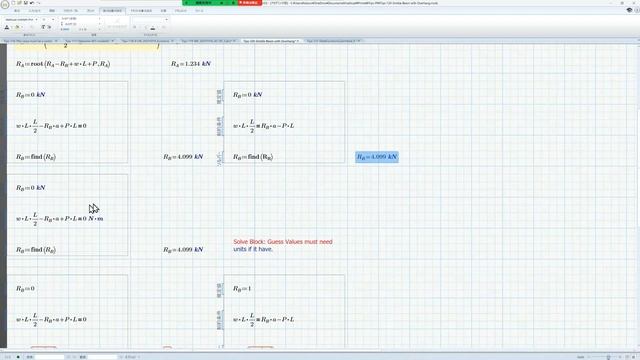Image resolution: width=640 pixels, height=360 pixels.
Task: Select RB:=0 kN guess in top-left solve block
Action: (x=31, y=95)
